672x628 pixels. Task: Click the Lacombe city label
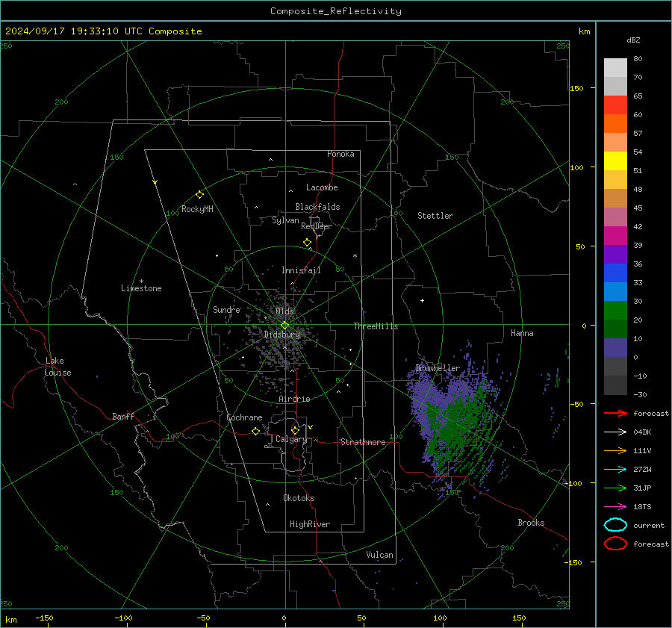pyautogui.click(x=322, y=187)
